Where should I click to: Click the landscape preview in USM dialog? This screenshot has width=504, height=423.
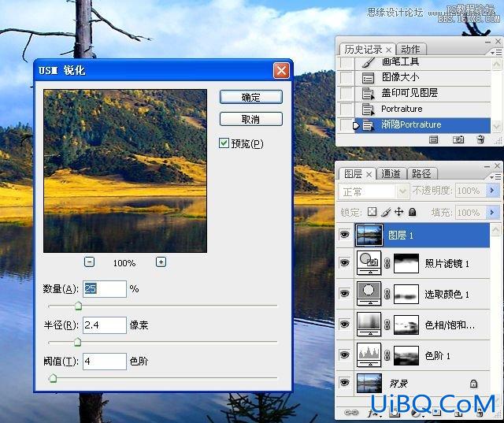tap(125, 171)
